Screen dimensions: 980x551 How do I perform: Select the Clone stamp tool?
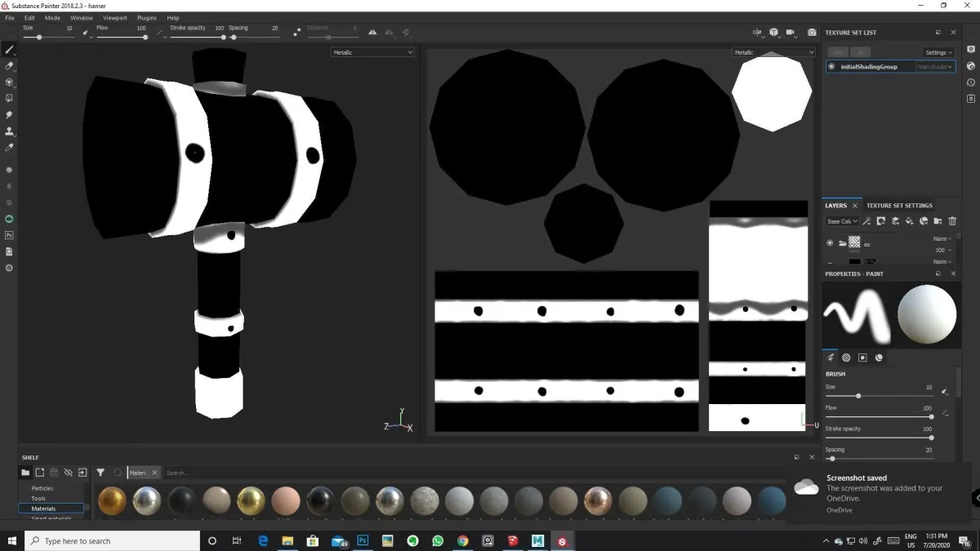tap(10, 131)
